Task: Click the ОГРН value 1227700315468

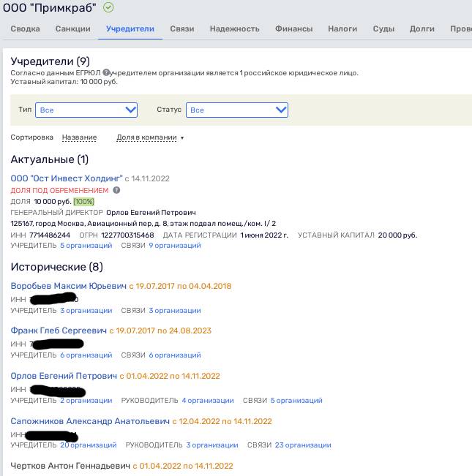Action: [127, 235]
